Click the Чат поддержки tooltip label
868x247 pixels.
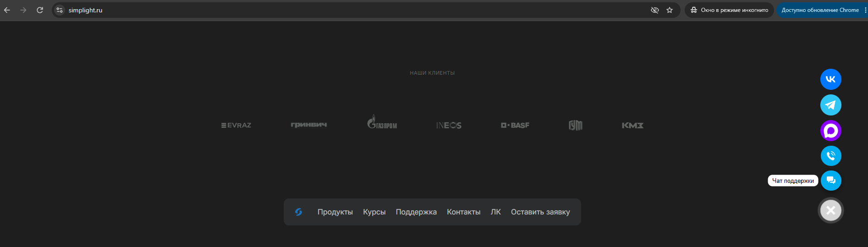pos(793,181)
